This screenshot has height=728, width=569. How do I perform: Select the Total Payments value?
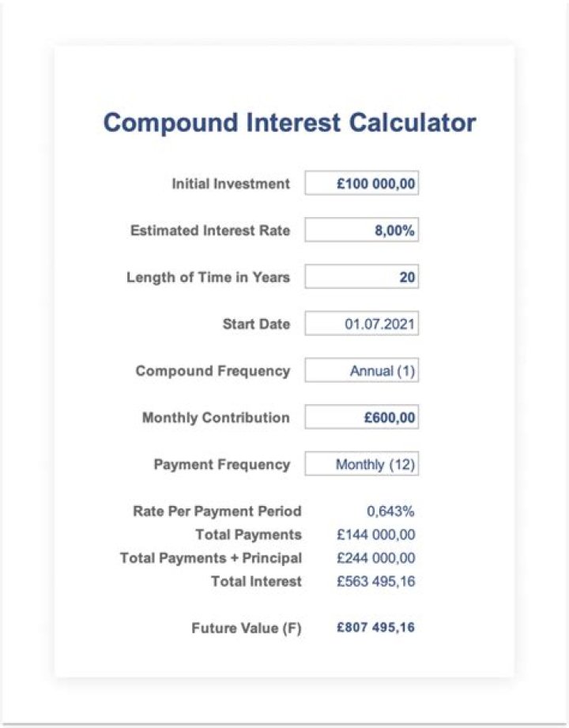[375, 535]
